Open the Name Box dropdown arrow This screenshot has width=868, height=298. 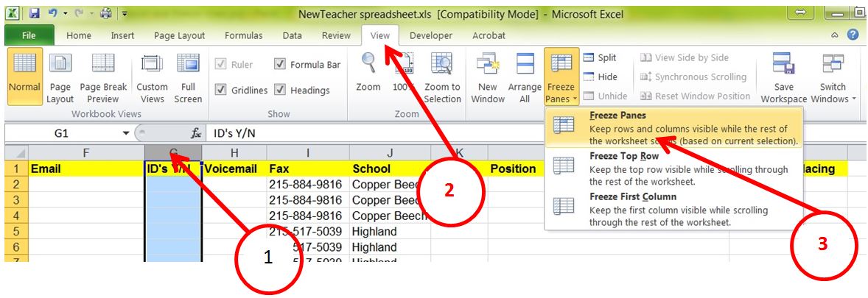tap(125, 134)
